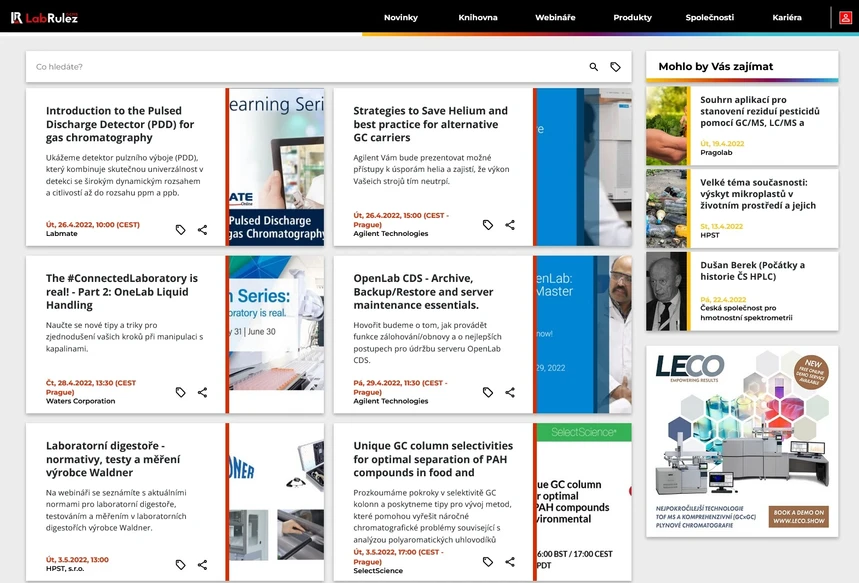This screenshot has width=859, height=583.
Task: Share the Strategies to Save Helium webinar
Action: coord(509,225)
